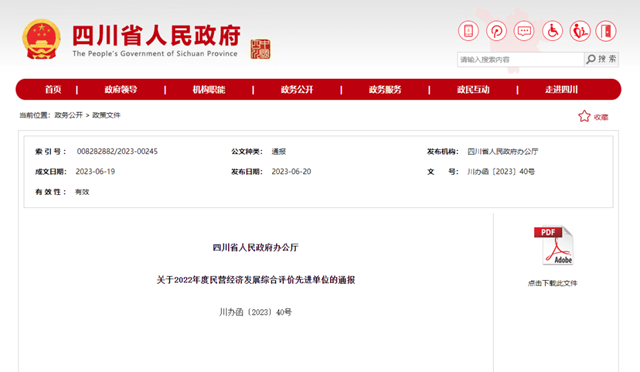Download the PDF file icon
Image resolution: width=640 pixels, height=372 pixels.
[x=553, y=245]
